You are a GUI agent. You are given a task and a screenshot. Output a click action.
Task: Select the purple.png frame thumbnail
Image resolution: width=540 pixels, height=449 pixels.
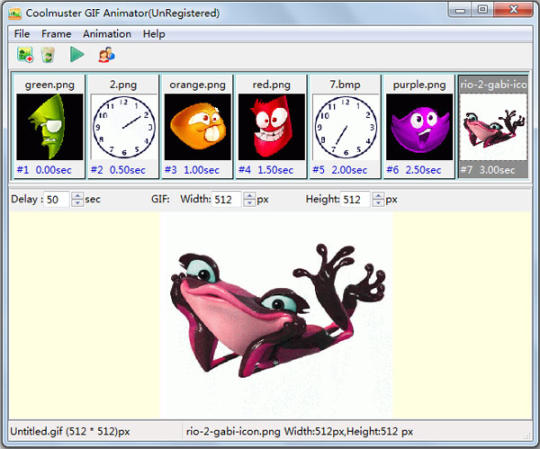[419, 127]
